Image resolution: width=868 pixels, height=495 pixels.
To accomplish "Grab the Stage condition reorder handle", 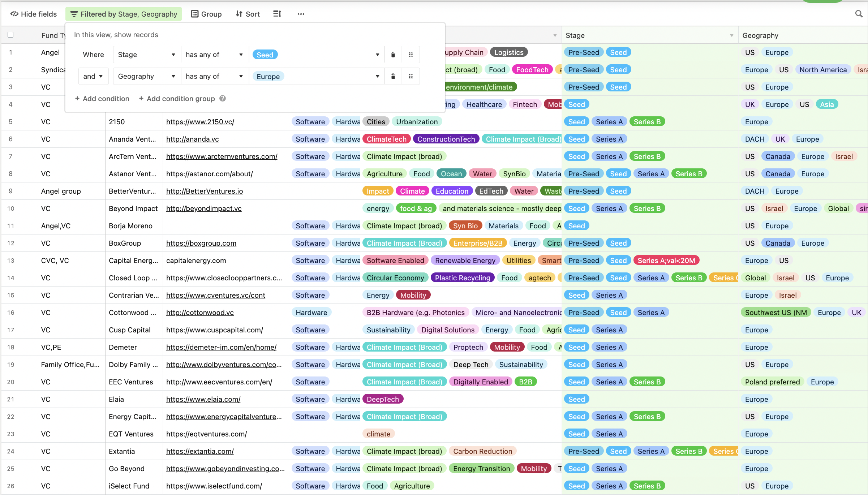I will pyautogui.click(x=411, y=55).
